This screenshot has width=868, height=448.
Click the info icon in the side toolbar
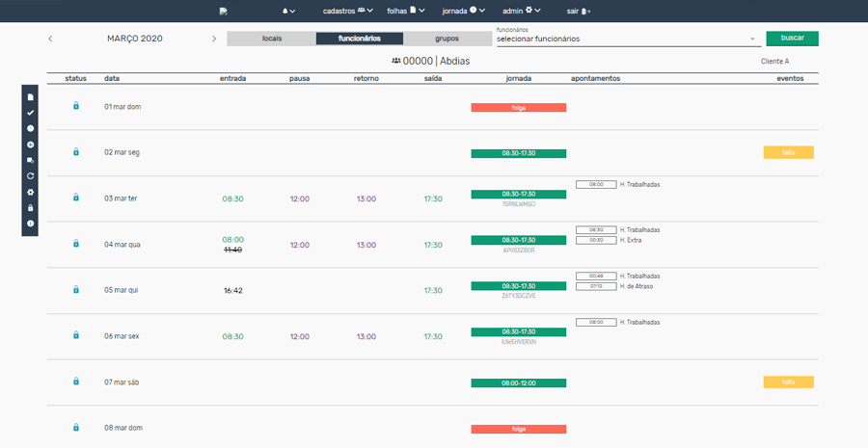[x=31, y=224]
